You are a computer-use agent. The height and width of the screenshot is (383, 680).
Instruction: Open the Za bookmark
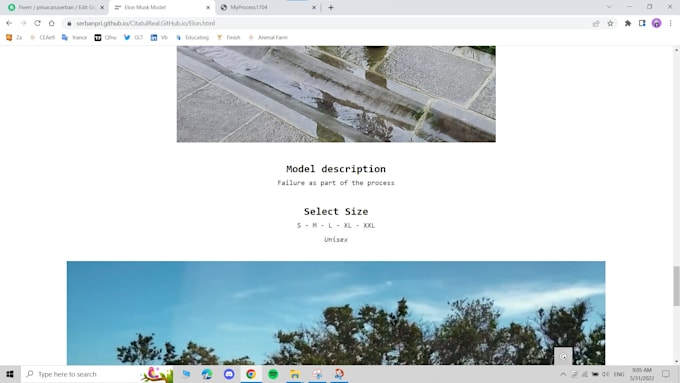coord(13,38)
